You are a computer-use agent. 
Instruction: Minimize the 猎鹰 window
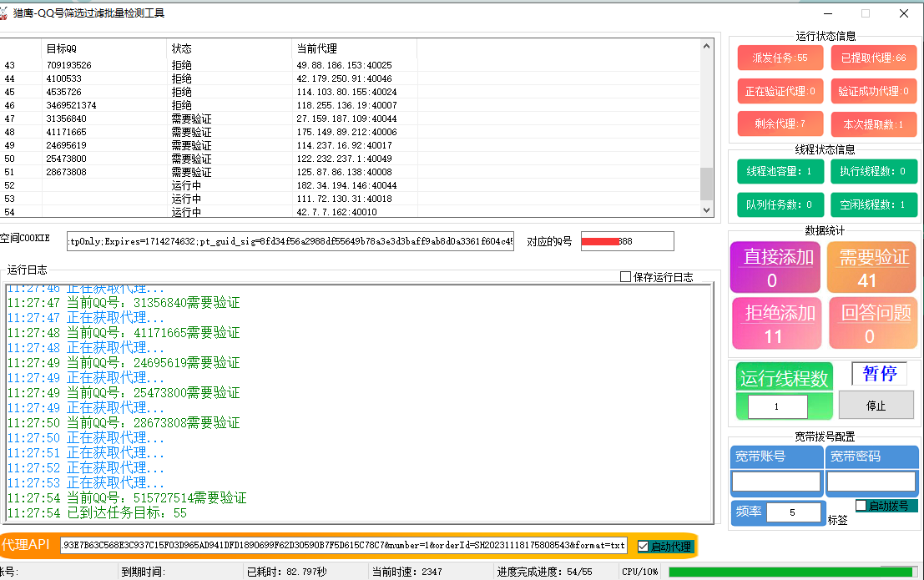(828, 13)
